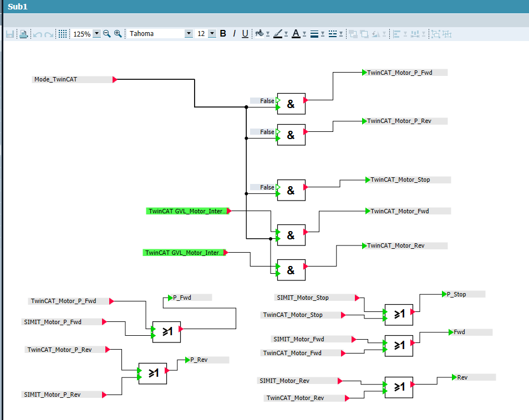The image size is (529, 420).
Task: Select the Mode_TwinCAT input connector
Action: pyautogui.click(x=74, y=80)
